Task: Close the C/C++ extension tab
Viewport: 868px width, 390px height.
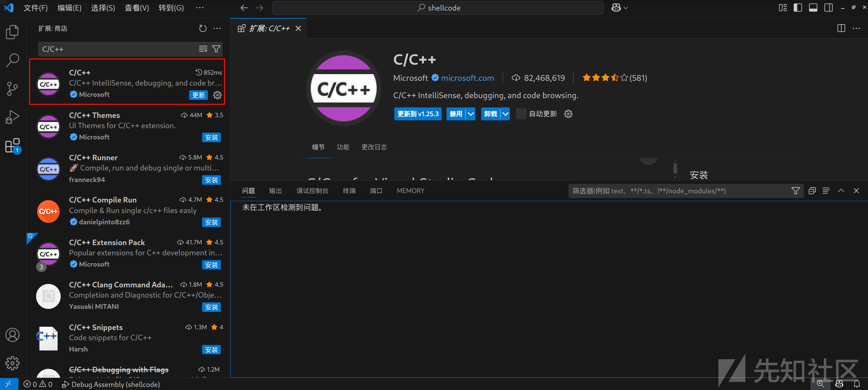Action: click(298, 28)
